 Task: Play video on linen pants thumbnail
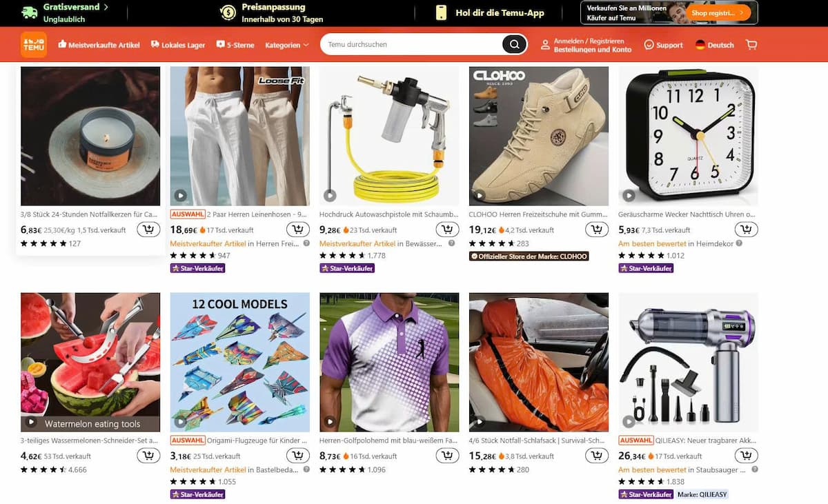click(x=180, y=195)
